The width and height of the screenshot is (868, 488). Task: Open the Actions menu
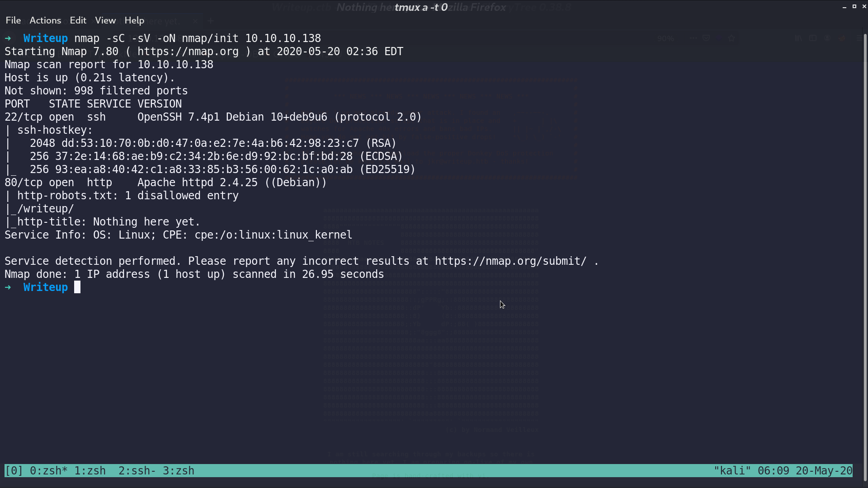point(45,20)
